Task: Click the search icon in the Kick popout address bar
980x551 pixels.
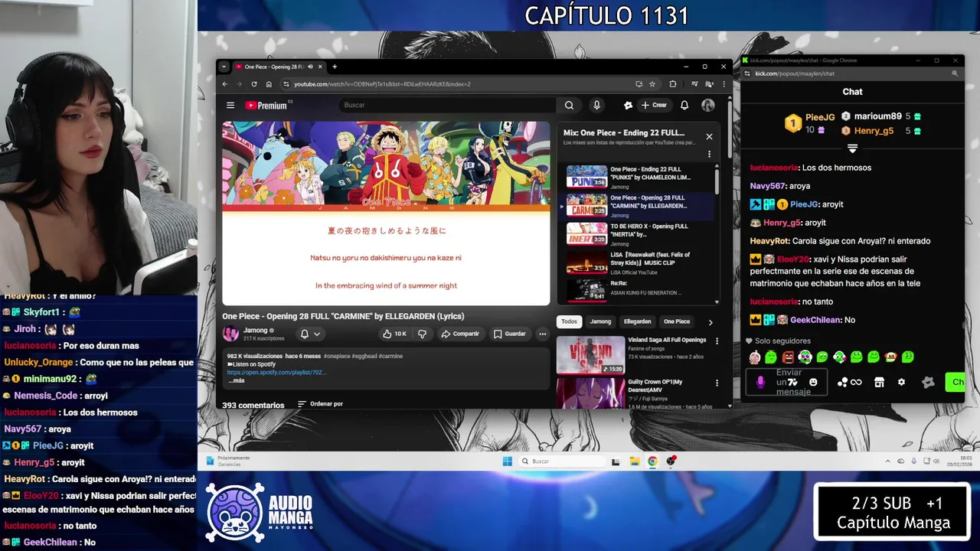Action: point(955,73)
